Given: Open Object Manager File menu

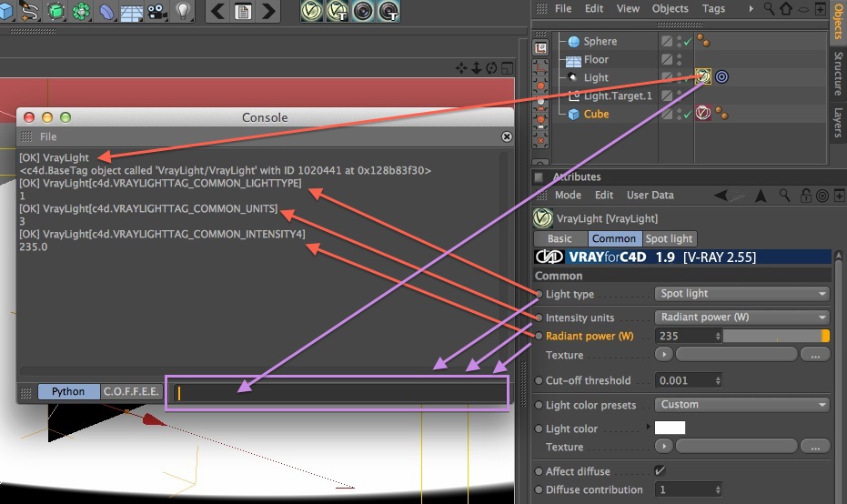Looking at the screenshot, I should coord(563,9).
